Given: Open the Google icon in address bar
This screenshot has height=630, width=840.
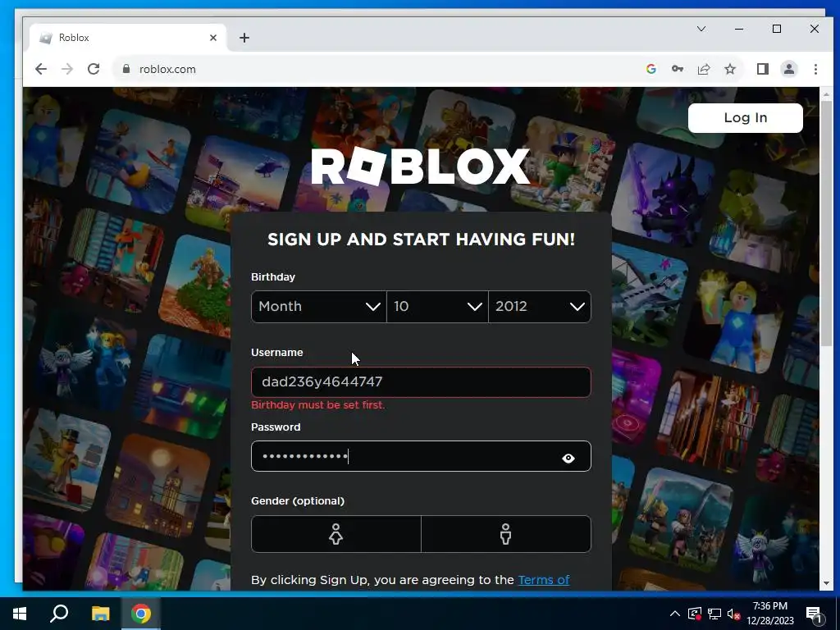Looking at the screenshot, I should point(651,69).
